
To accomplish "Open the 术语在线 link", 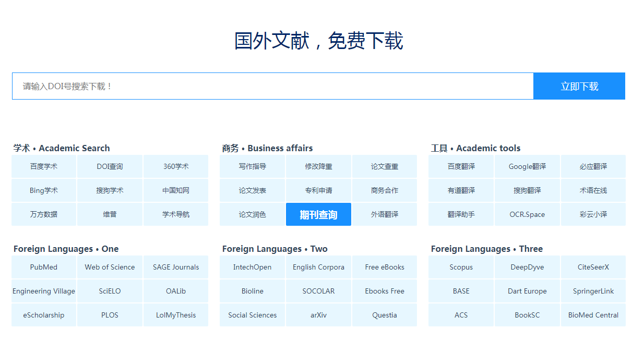I will (x=593, y=190).
